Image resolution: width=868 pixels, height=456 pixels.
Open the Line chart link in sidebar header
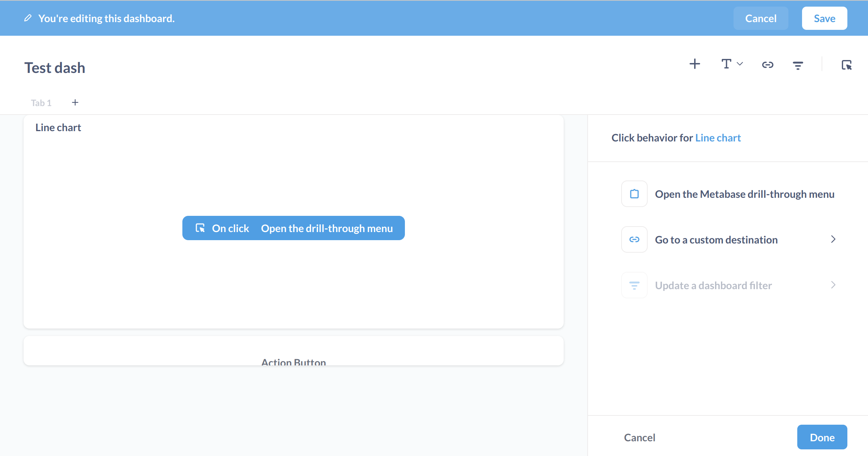(718, 137)
